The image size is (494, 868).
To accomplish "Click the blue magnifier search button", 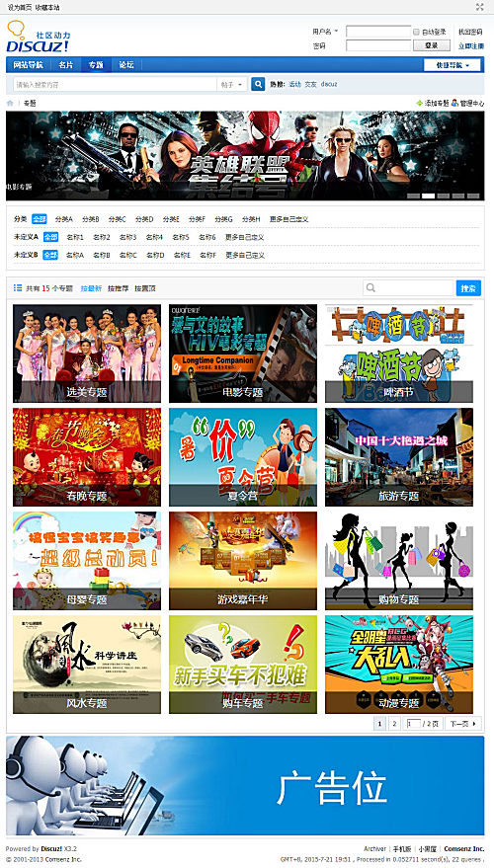I will (x=258, y=84).
